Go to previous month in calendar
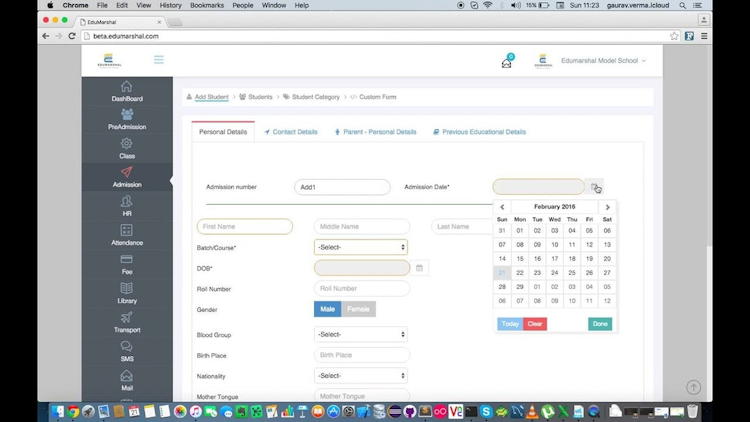750x422 pixels. pos(502,207)
